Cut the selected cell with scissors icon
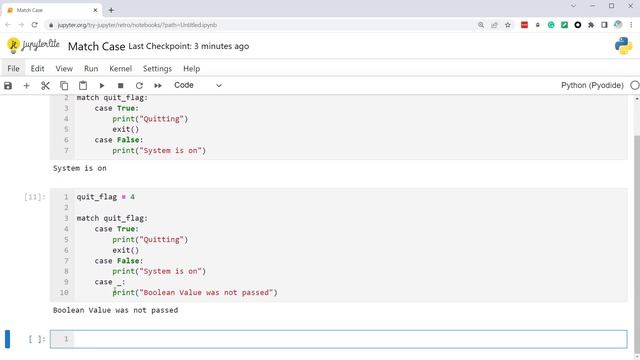 [45, 86]
